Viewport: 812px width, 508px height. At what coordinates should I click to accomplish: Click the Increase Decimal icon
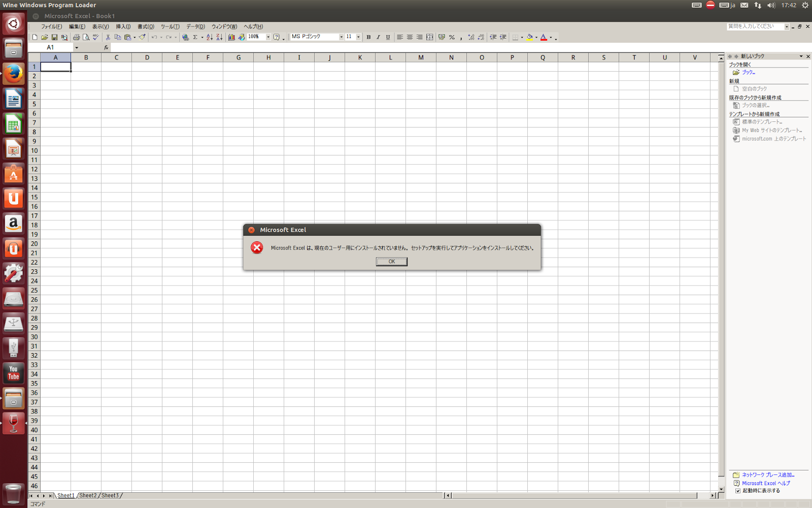click(x=471, y=37)
